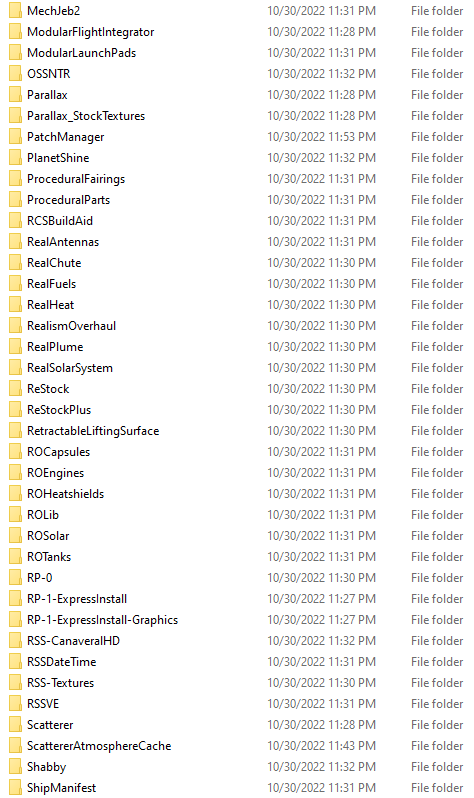
Task: Click the ShipManifest folder name
Action: click(x=62, y=787)
